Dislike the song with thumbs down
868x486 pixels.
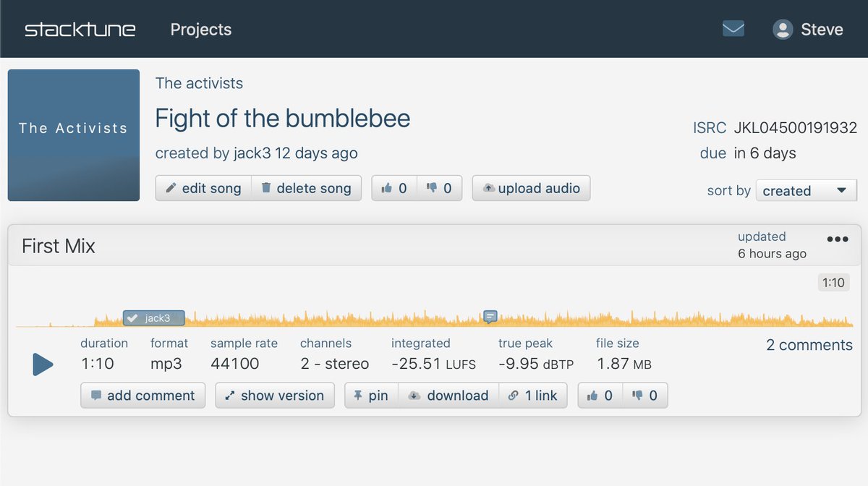[x=439, y=188]
